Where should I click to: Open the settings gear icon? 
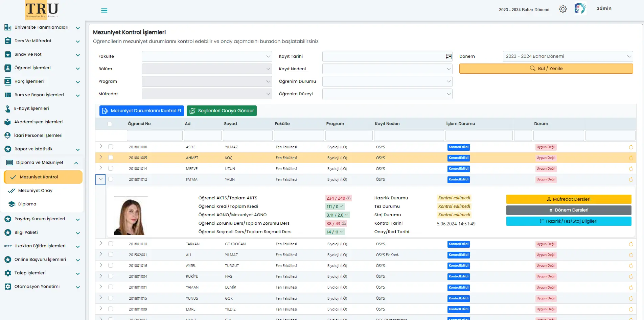tap(562, 9)
